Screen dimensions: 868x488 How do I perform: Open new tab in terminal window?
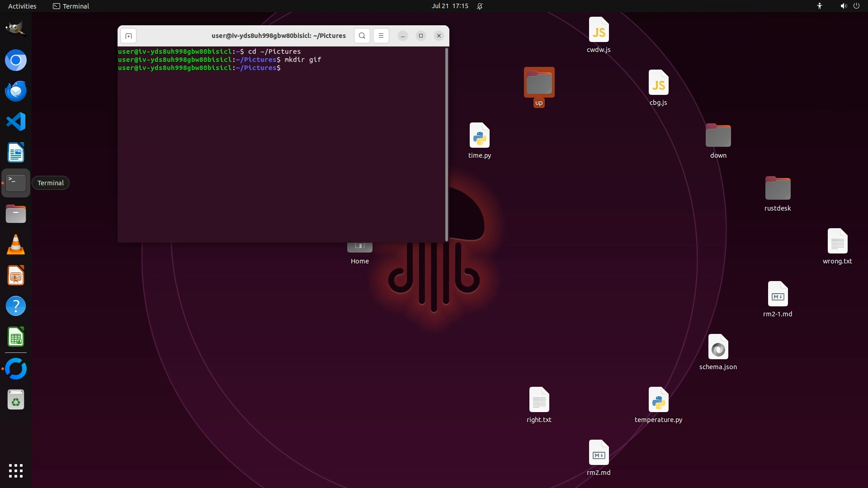click(128, 36)
